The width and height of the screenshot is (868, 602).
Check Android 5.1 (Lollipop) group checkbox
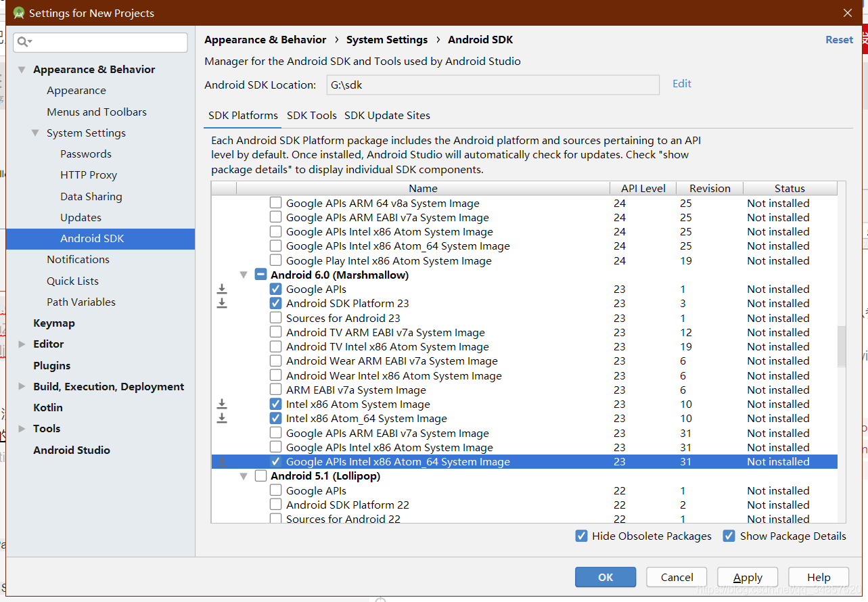tap(260, 476)
